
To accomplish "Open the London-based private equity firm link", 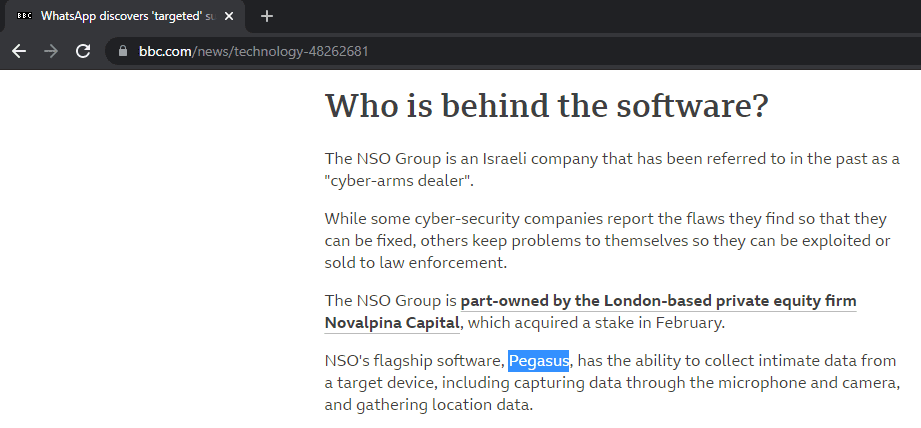I will click(x=658, y=301).
